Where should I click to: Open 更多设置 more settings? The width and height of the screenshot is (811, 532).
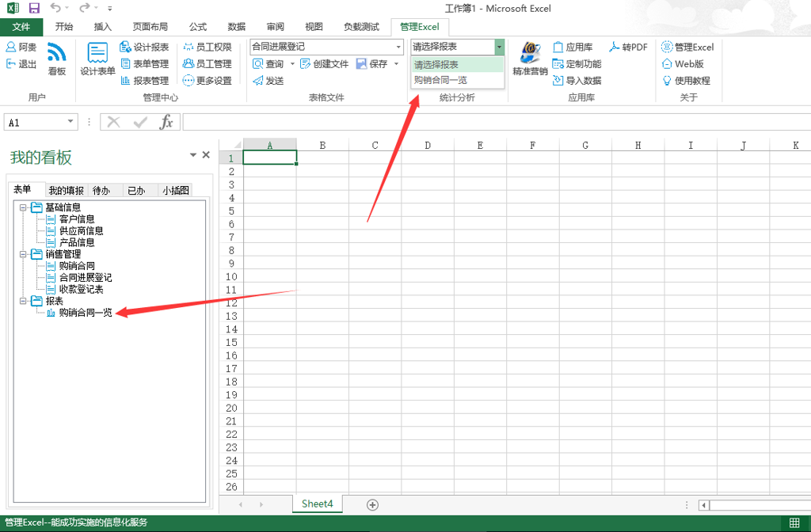[x=208, y=80]
